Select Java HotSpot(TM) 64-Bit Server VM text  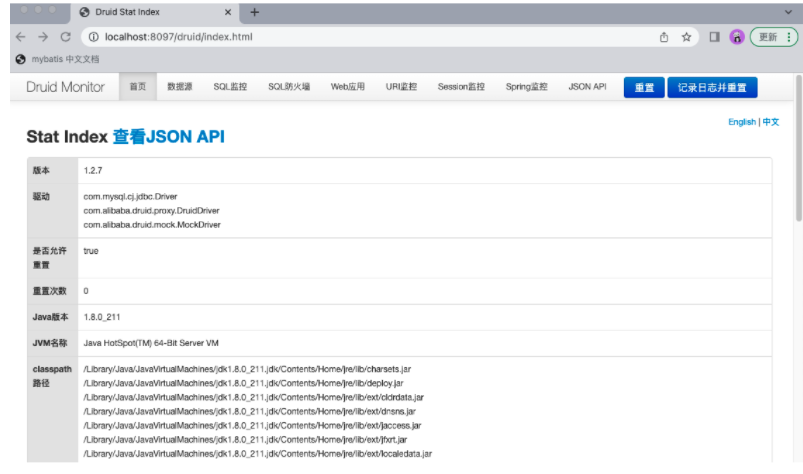coord(151,343)
